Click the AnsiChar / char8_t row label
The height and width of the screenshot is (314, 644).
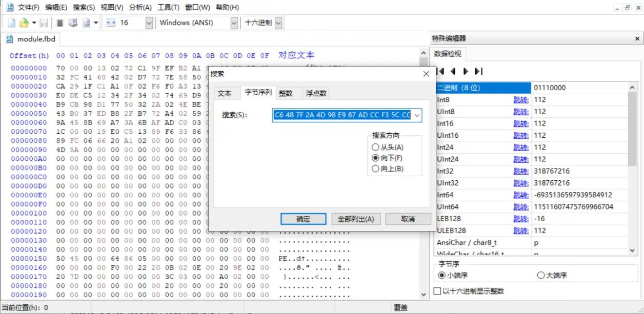[467, 243]
